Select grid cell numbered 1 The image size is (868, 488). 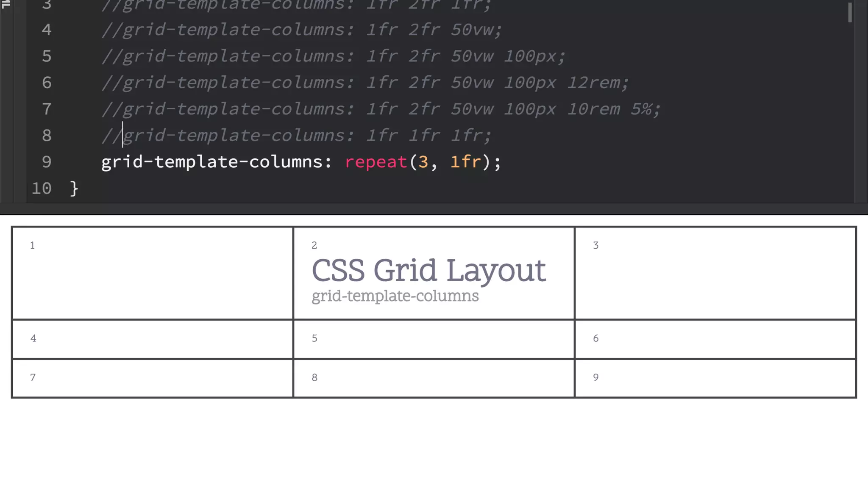click(x=153, y=273)
